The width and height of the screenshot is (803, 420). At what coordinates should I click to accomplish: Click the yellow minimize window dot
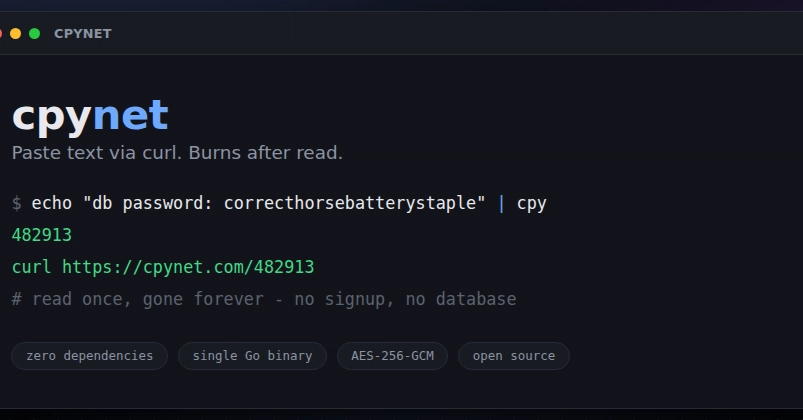(15, 34)
